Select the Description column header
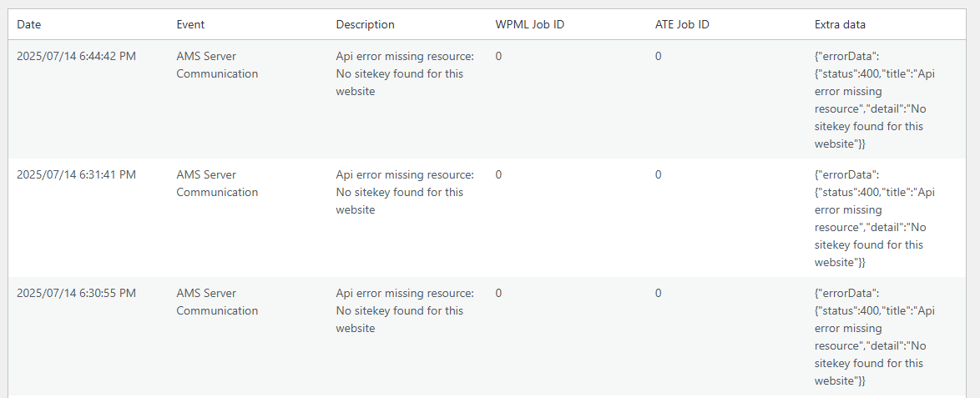The image size is (980, 398). tap(366, 25)
